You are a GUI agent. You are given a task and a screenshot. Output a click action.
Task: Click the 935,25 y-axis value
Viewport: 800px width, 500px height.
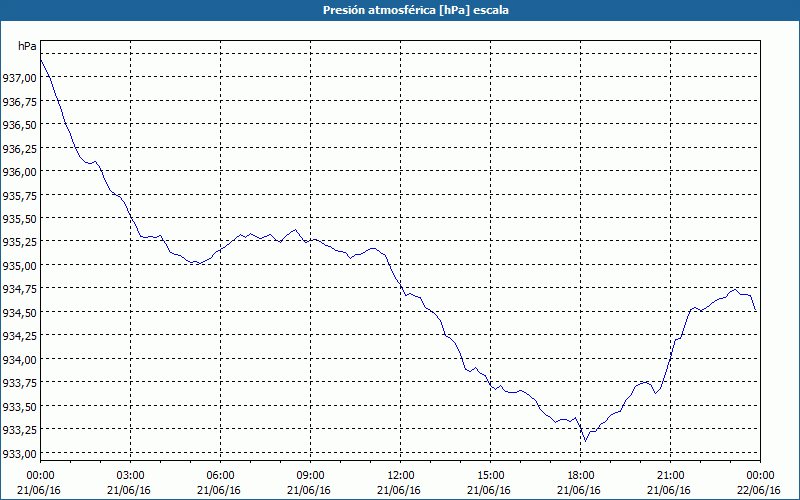(19, 242)
